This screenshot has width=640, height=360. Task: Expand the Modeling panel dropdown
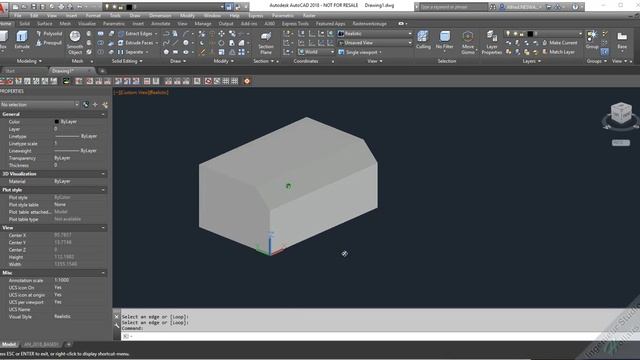pyautogui.click(x=29, y=61)
